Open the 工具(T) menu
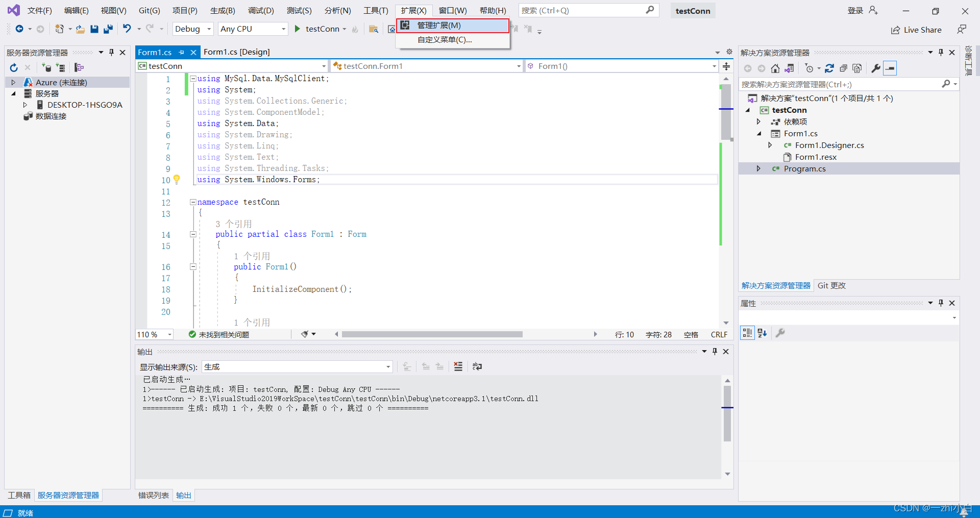This screenshot has width=980, height=518. click(x=376, y=11)
